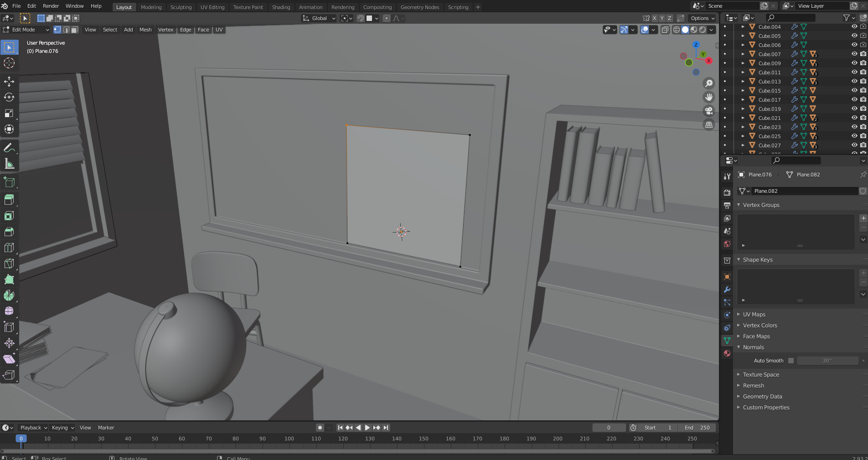Play the animation
Viewport: 868px width, 460px height.
tap(367, 428)
